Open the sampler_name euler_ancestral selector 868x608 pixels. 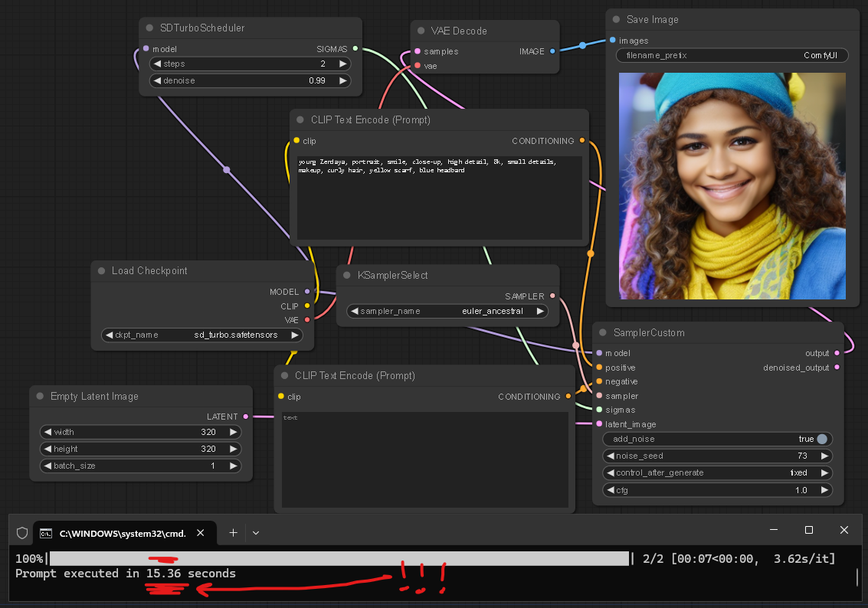pos(447,311)
